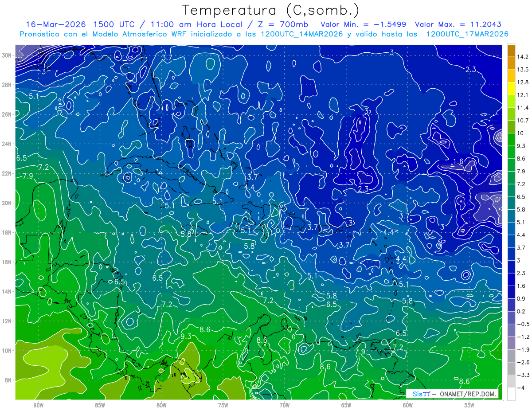Viewport: 532px width, 411px height.
Task: Select the "Valor Max. = 11.2043" readout
Action: coord(458,24)
